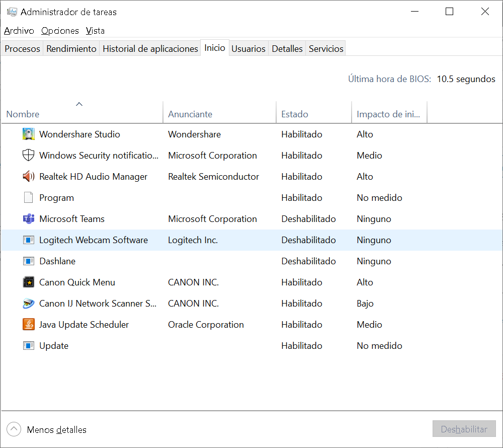Select Windows Security notification entry name

(99, 156)
